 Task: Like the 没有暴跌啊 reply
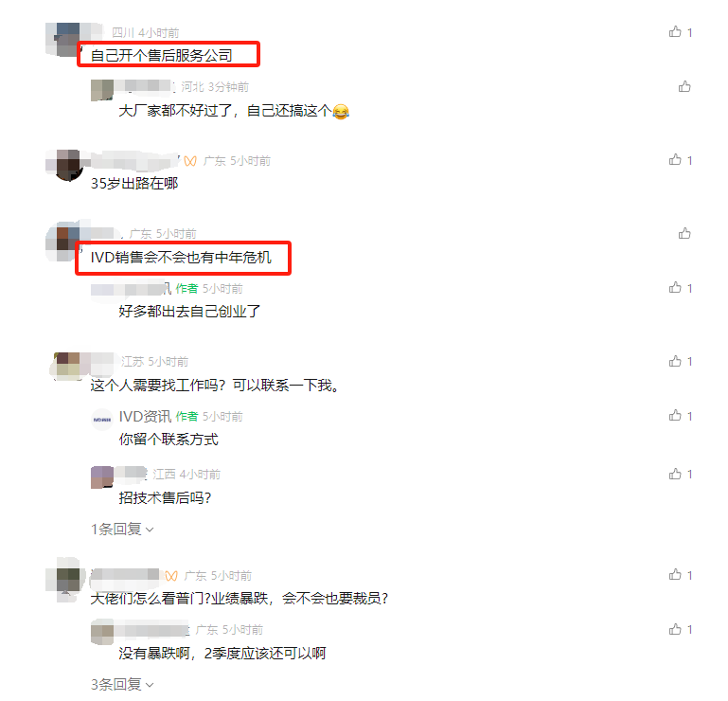[675, 629]
